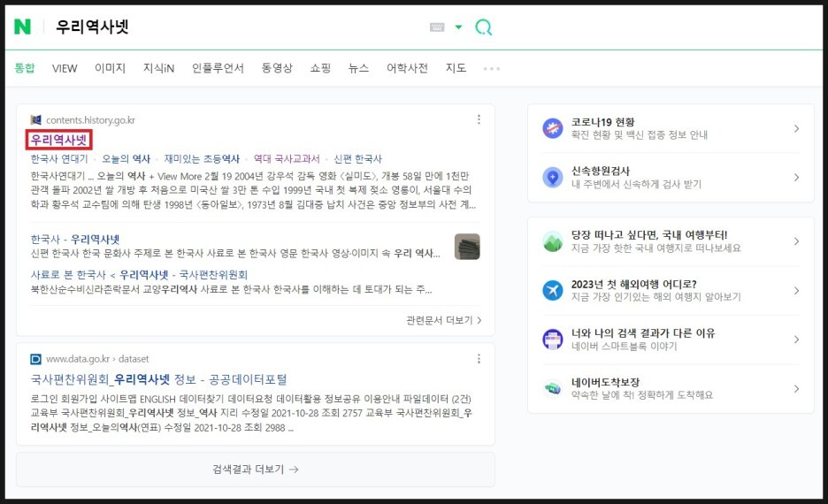Go to the 지식iN tab
This screenshot has width=828, height=504.
pyautogui.click(x=158, y=68)
